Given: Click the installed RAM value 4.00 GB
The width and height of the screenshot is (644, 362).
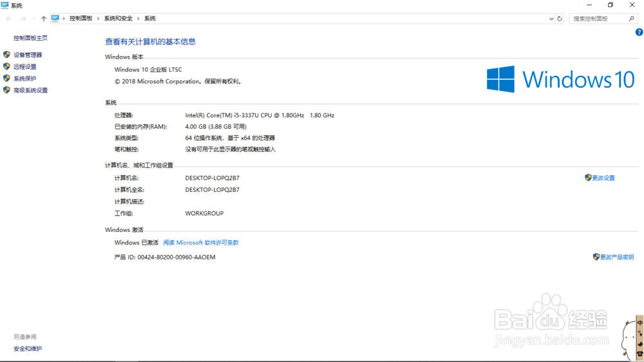Looking at the screenshot, I should tap(216, 126).
